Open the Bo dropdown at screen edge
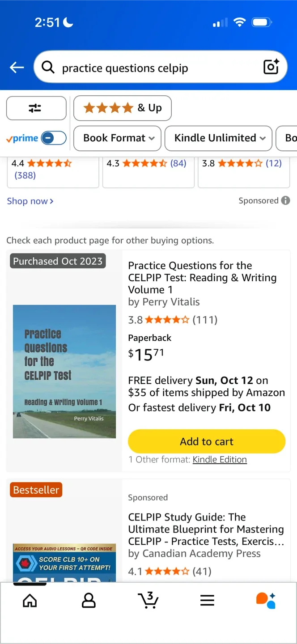This screenshot has width=297, height=644. (290, 138)
